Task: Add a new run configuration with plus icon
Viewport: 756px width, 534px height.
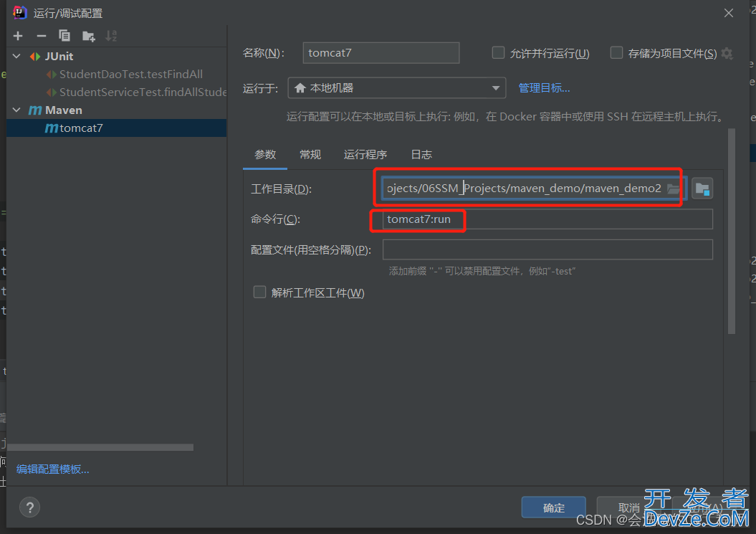Action: pos(18,36)
